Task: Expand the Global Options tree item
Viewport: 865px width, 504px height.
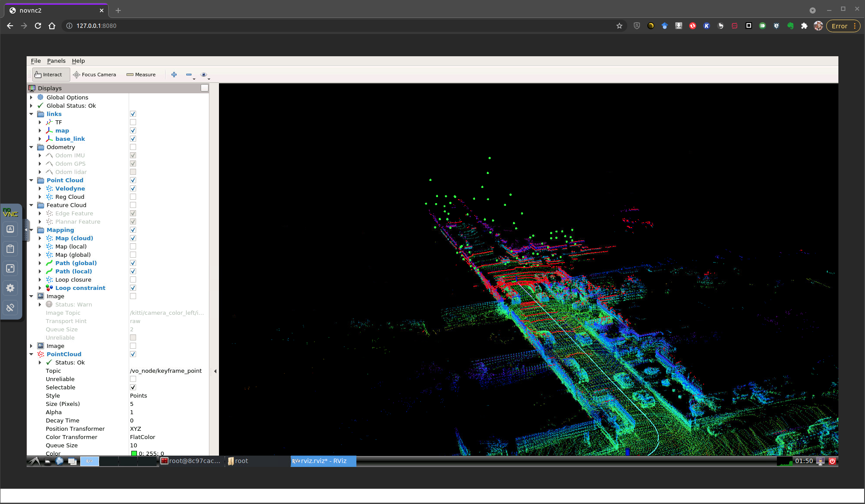Action: [x=31, y=98]
